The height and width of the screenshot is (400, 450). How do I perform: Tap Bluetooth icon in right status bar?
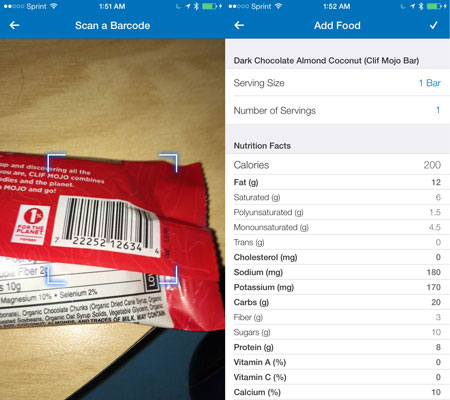point(421,6)
